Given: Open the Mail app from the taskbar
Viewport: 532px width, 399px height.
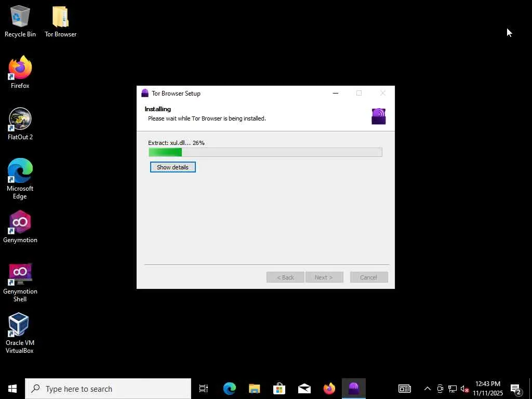Looking at the screenshot, I should tap(304, 389).
